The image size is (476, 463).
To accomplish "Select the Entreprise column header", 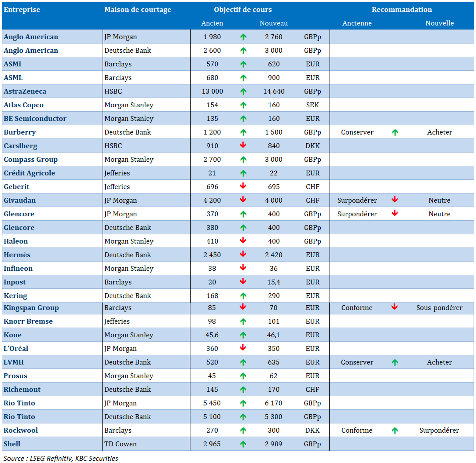I will pos(22,9).
